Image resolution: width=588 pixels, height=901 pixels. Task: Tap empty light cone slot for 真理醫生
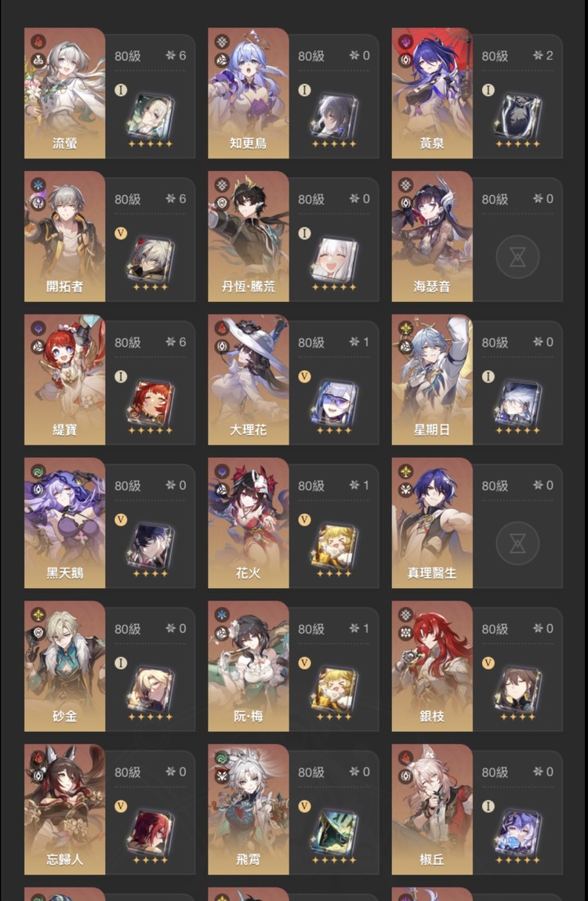(517, 543)
